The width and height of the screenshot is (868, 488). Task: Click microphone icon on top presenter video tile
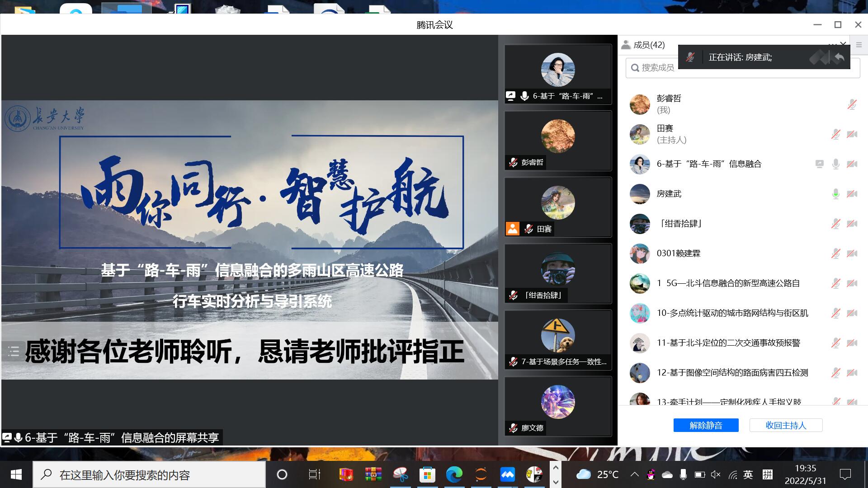[x=524, y=96]
